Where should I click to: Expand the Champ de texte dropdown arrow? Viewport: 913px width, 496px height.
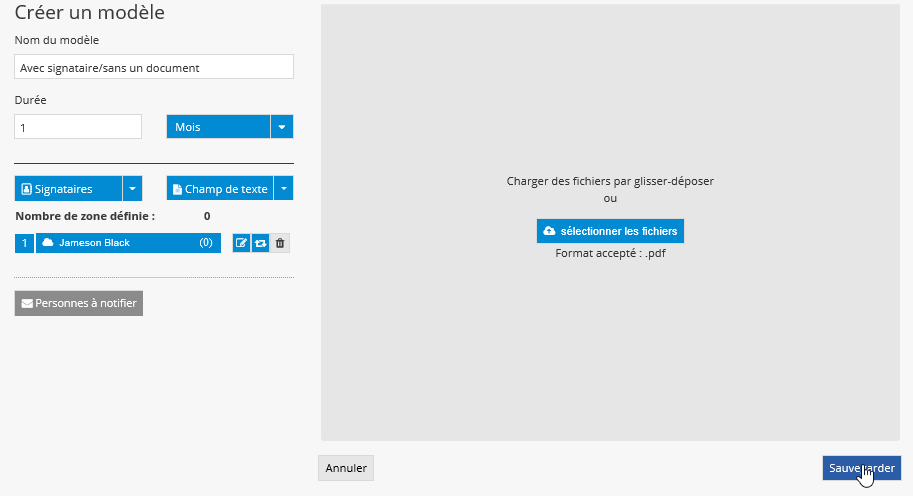[x=283, y=189]
